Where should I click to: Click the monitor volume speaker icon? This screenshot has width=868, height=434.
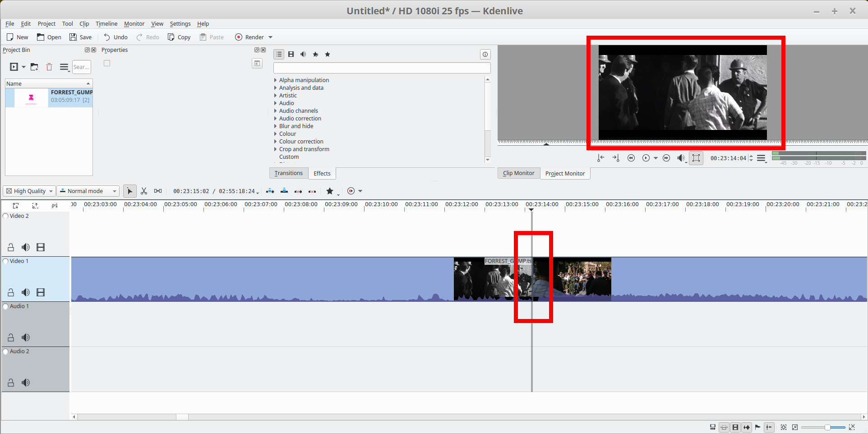(681, 158)
